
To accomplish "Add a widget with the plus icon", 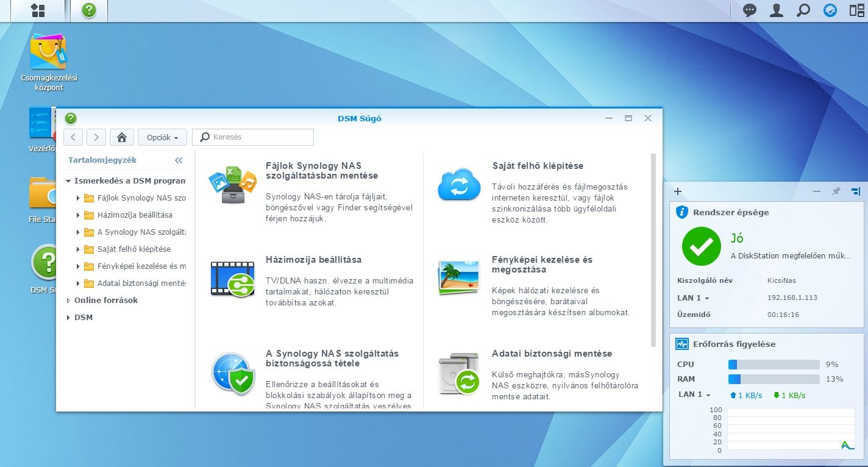I will tap(678, 191).
